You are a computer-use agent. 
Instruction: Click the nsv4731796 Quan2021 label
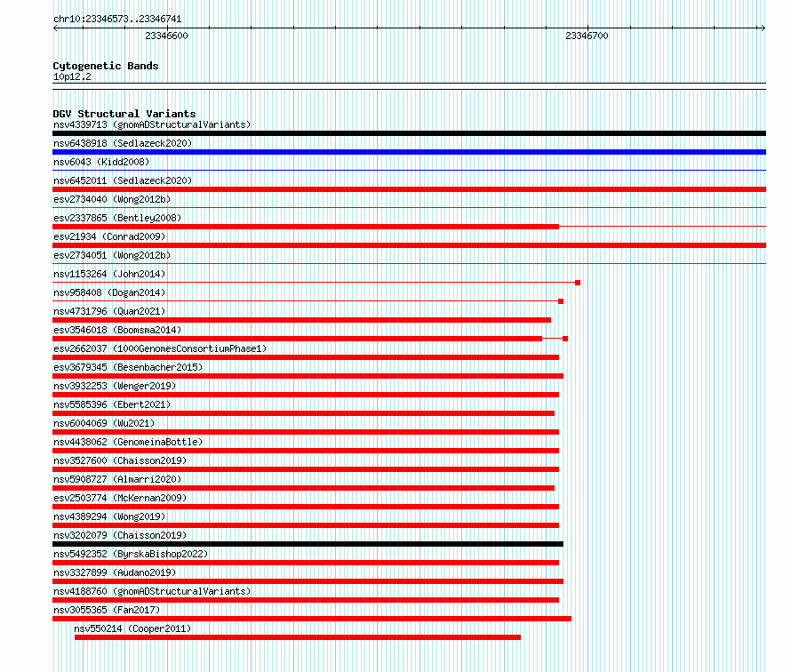click(109, 311)
